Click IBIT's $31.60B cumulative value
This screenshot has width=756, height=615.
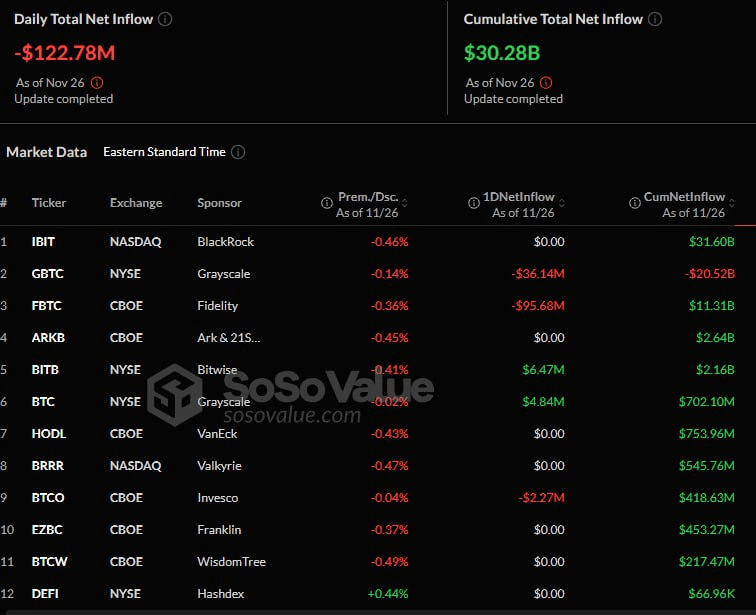[x=712, y=242]
